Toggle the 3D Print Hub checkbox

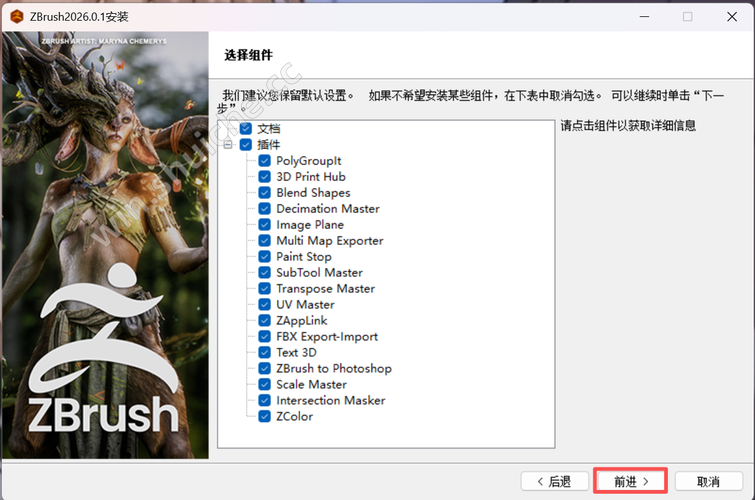pos(264,176)
